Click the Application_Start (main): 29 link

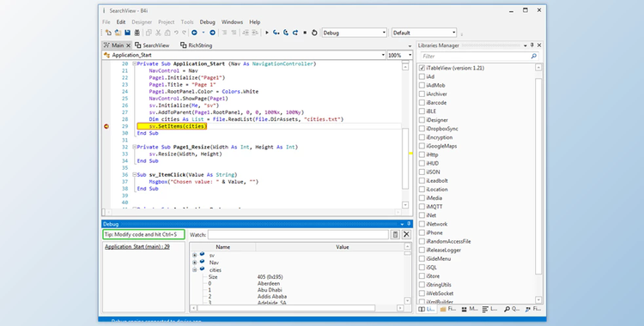pos(137,247)
